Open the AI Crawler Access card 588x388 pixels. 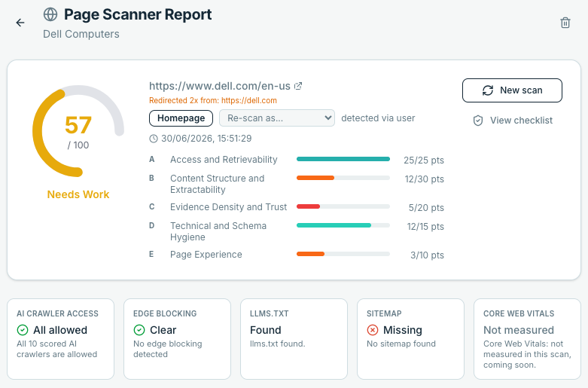[60, 339]
